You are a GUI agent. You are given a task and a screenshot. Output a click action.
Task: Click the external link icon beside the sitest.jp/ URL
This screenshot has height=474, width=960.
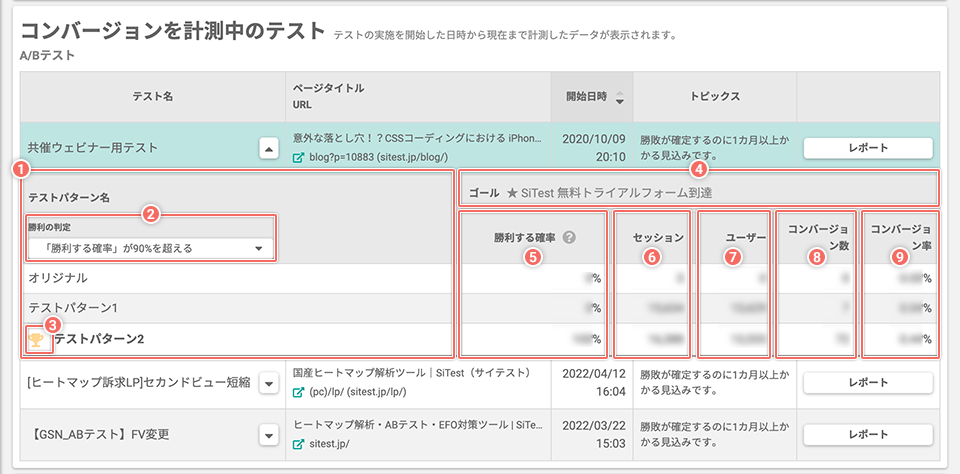pyautogui.click(x=298, y=444)
